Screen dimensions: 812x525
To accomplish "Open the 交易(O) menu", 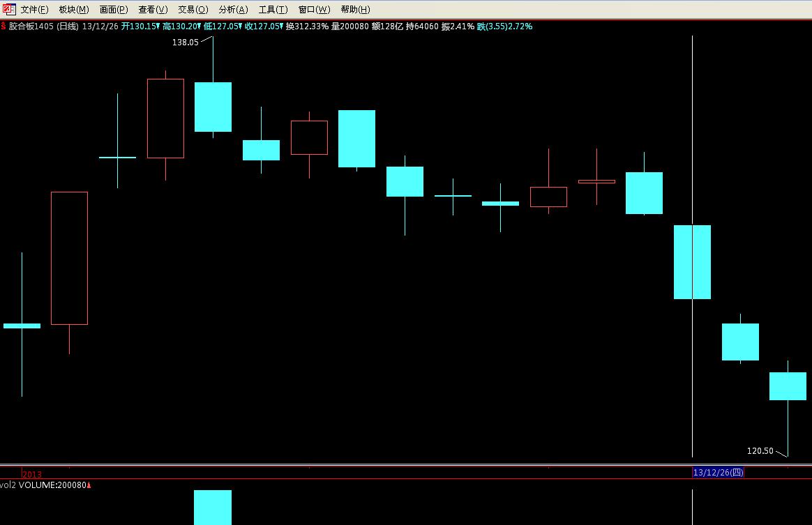I will pos(193,10).
